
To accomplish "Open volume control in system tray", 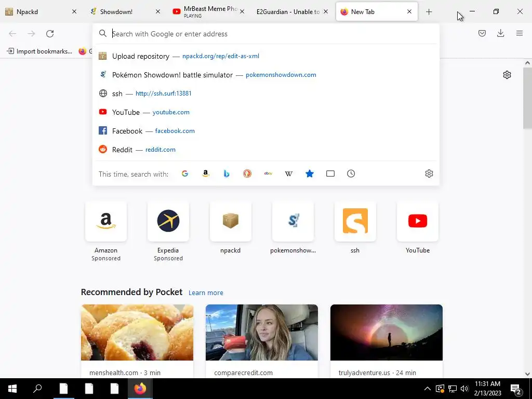I will point(464,389).
